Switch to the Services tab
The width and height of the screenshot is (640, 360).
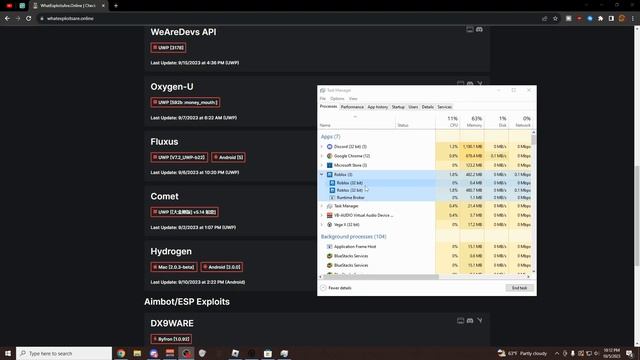(x=444, y=107)
